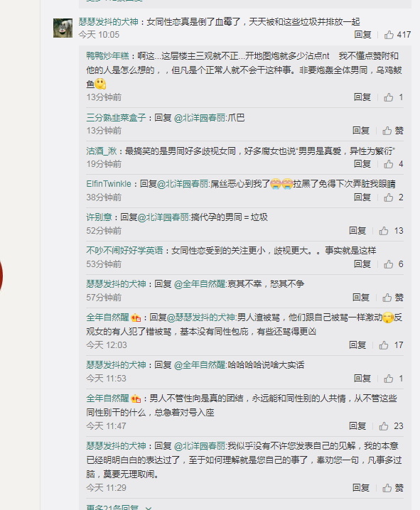Reply to the main comment posted 今天 10:05
The height and width of the screenshot is (510, 420).
pos(362,35)
